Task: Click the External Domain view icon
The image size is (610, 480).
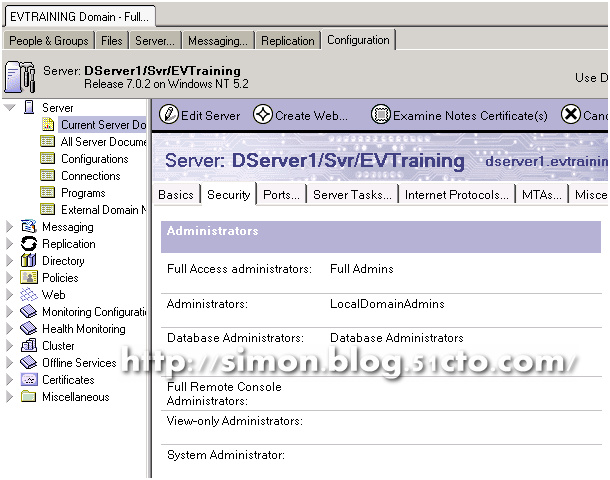Action: [x=47, y=209]
